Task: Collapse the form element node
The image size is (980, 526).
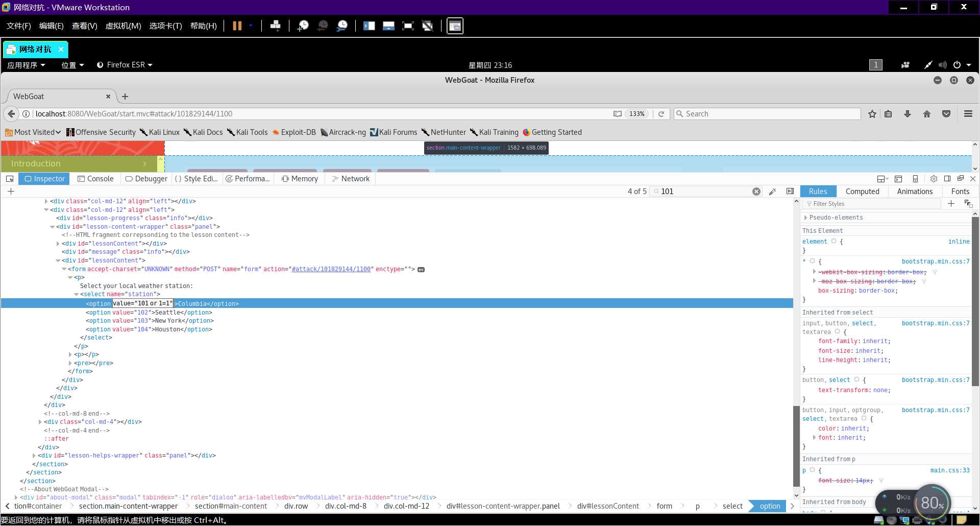Action: [x=64, y=269]
